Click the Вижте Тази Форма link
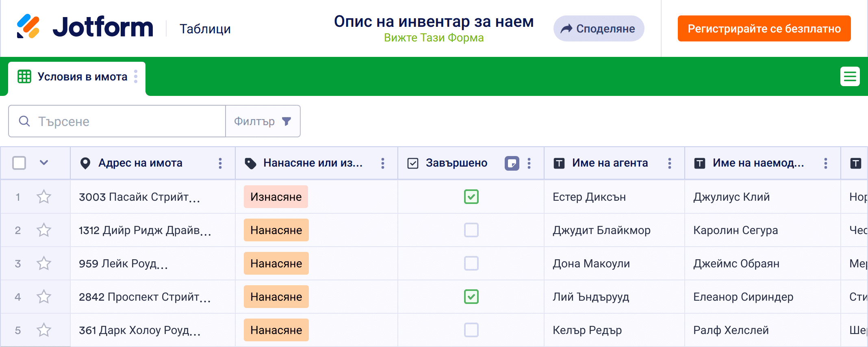868x347 pixels. pyautogui.click(x=434, y=38)
